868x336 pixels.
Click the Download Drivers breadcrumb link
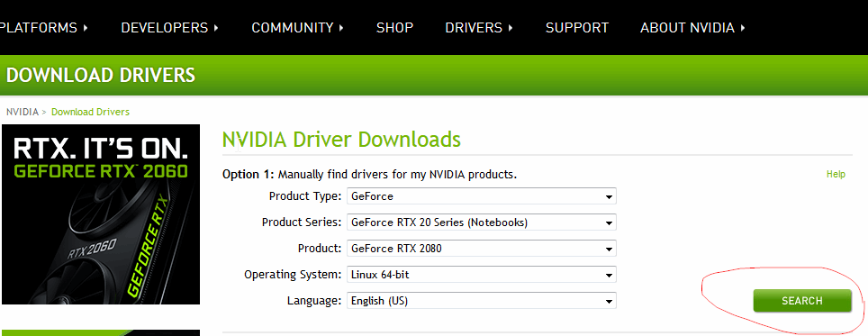90,112
